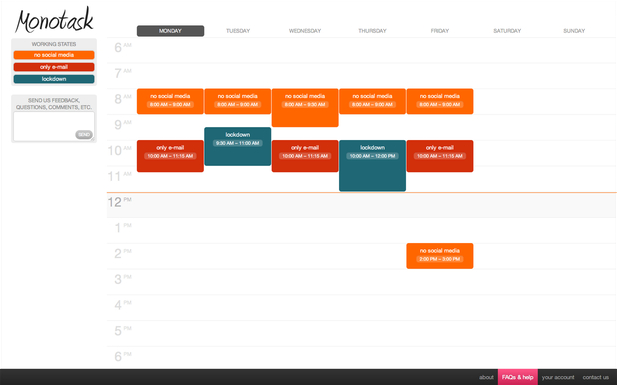Viewport: 617px width, 385px height.
Task: Select Wednesday's no social media 8:00–9:30 block
Action: click(305, 107)
